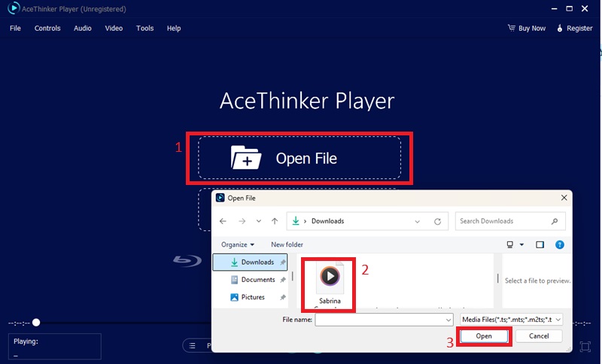
Task: Expand the address bar history dropdown
Action: coord(418,221)
